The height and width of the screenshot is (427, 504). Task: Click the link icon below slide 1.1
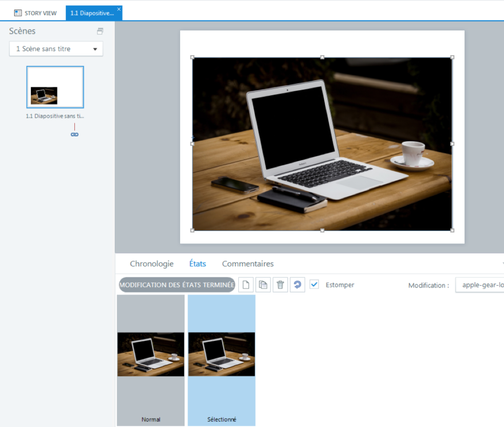[74, 134]
